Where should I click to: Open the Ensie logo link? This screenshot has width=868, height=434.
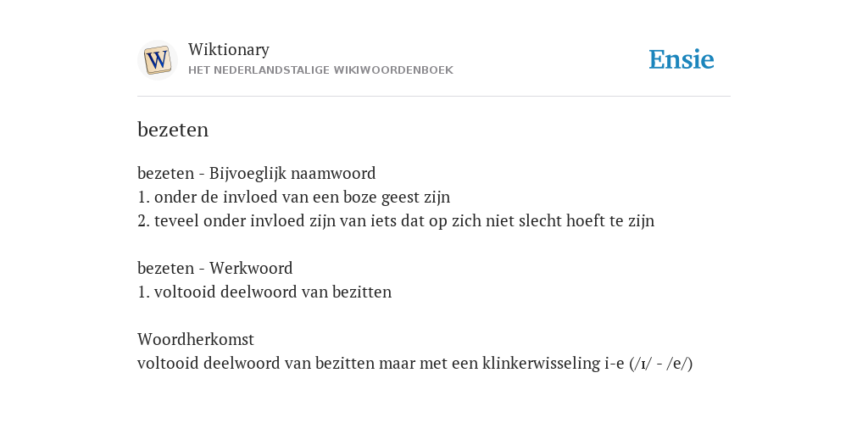682,59
